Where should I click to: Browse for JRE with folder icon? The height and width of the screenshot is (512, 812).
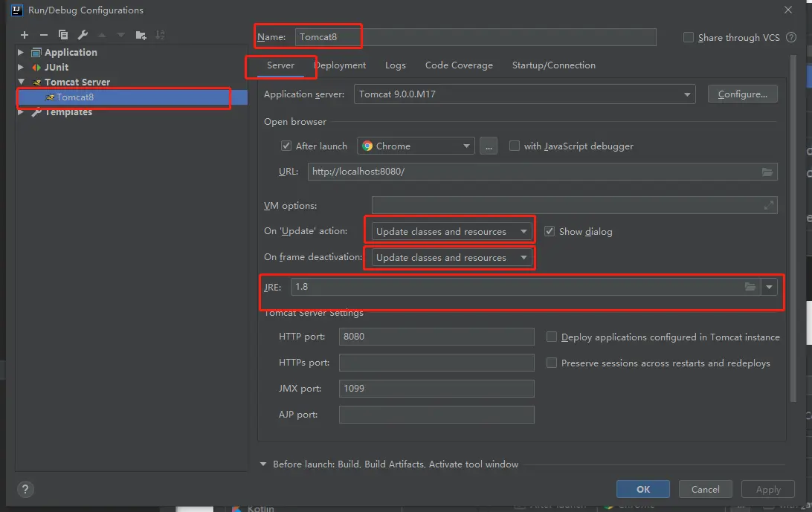tap(750, 287)
